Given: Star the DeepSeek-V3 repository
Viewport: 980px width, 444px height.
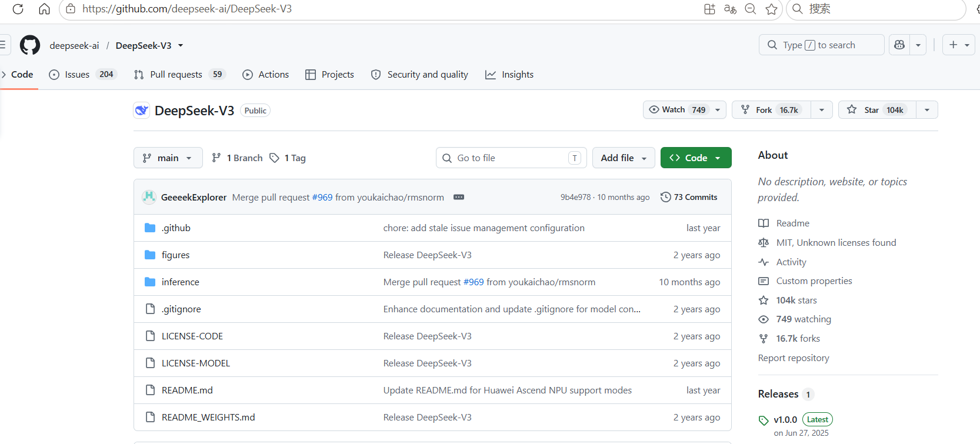Looking at the screenshot, I should point(877,110).
